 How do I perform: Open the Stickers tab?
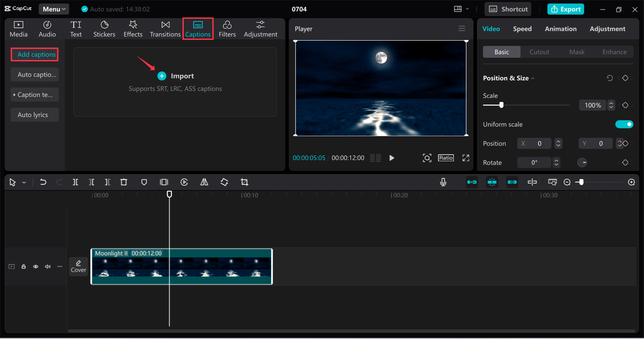104,29
